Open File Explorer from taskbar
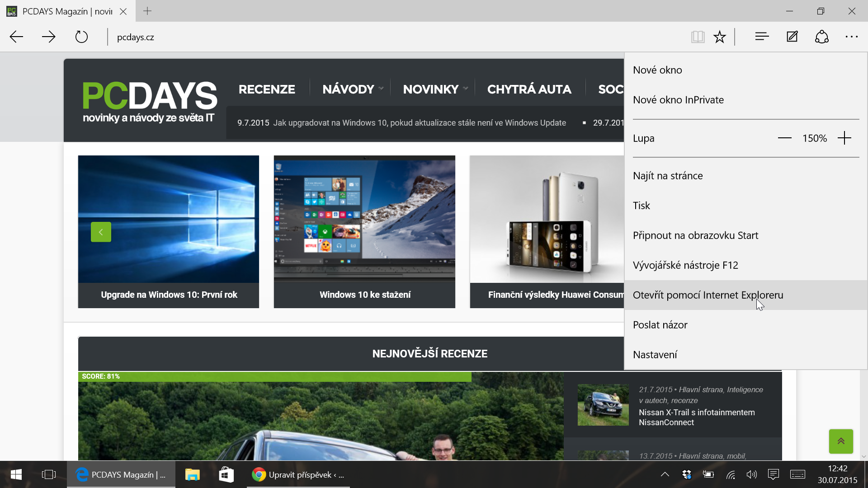Viewport: 868px width, 488px height. click(x=192, y=474)
